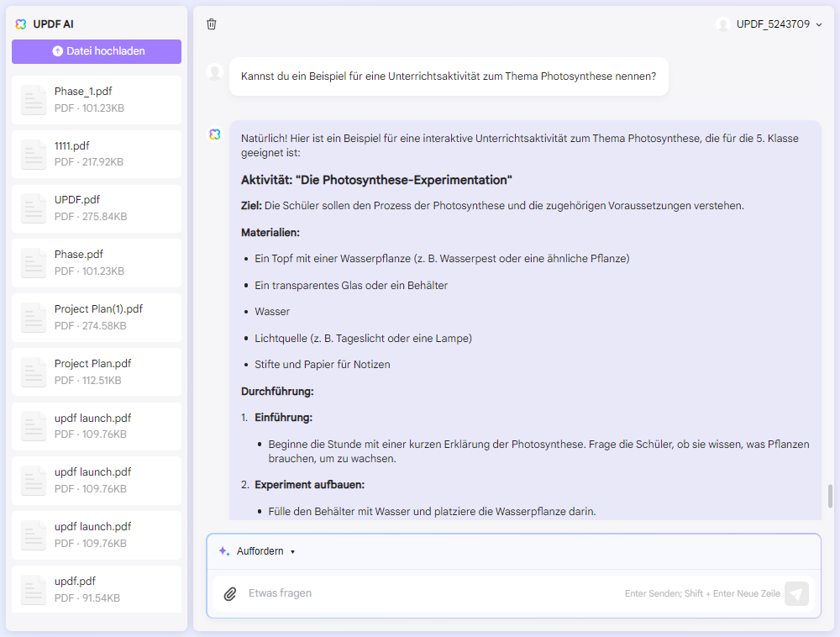
Task: Click Stifte und Papier für Notizen bullet
Action: [323, 365]
